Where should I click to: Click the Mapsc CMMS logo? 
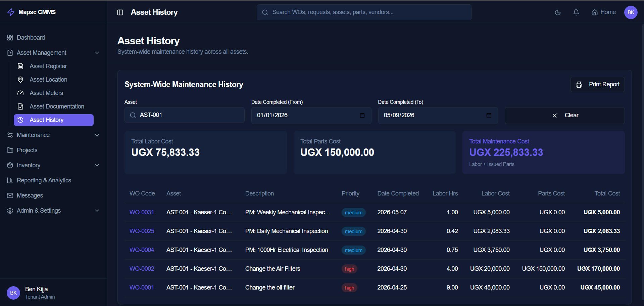[x=32, y=12]
